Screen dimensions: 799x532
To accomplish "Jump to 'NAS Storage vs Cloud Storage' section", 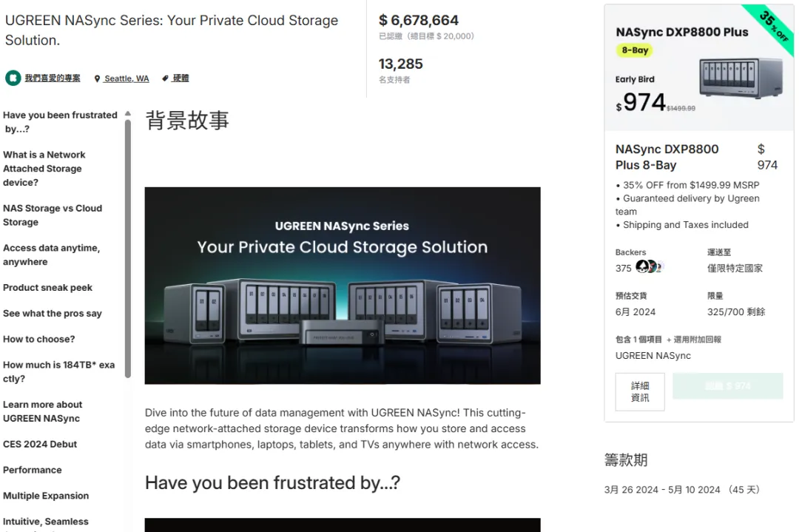I will (52, 215).
